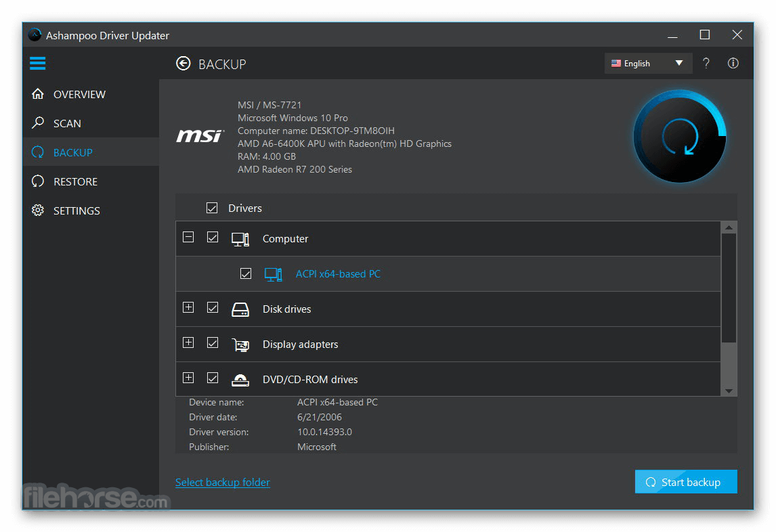
Task: Click the DVD/CD-ROM drives icon
Action: 240,380
